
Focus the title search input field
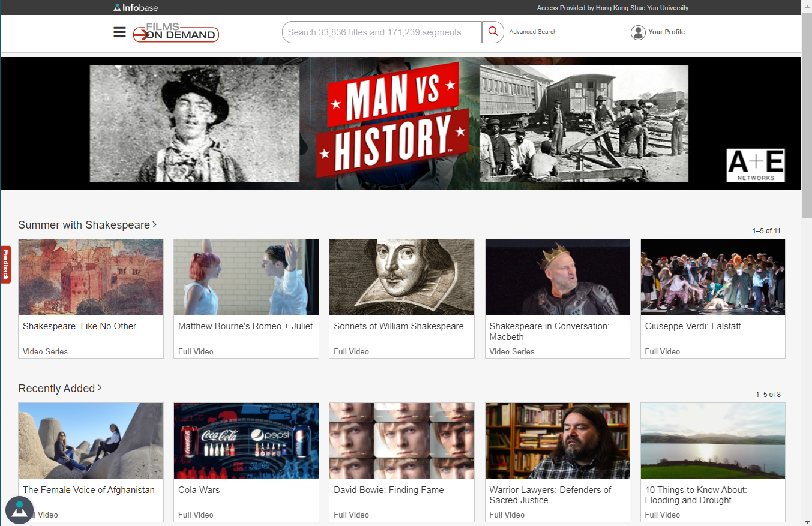tap(382, 32)
